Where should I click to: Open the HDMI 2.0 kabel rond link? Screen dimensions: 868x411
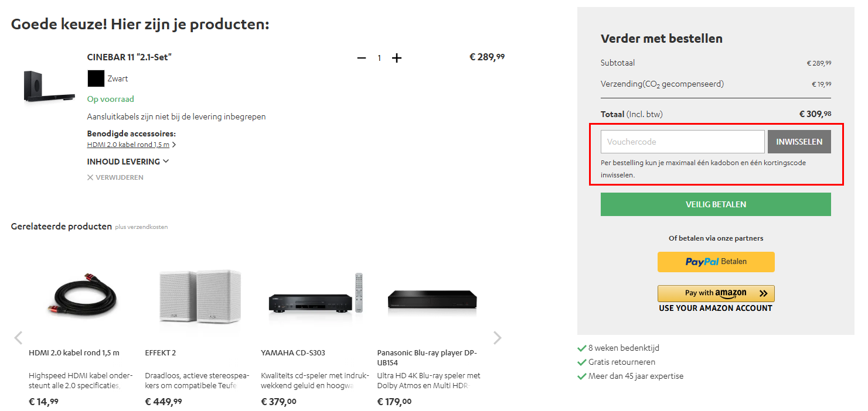click(x=128, y=144)
